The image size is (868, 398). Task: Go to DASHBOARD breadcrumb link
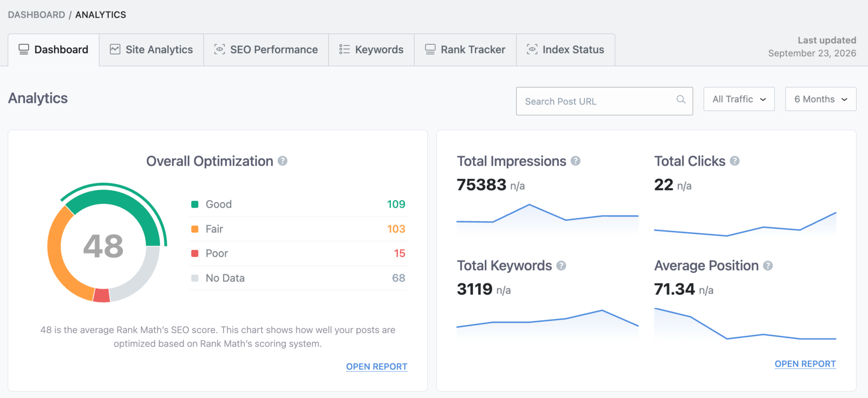[x=37, y=15]
